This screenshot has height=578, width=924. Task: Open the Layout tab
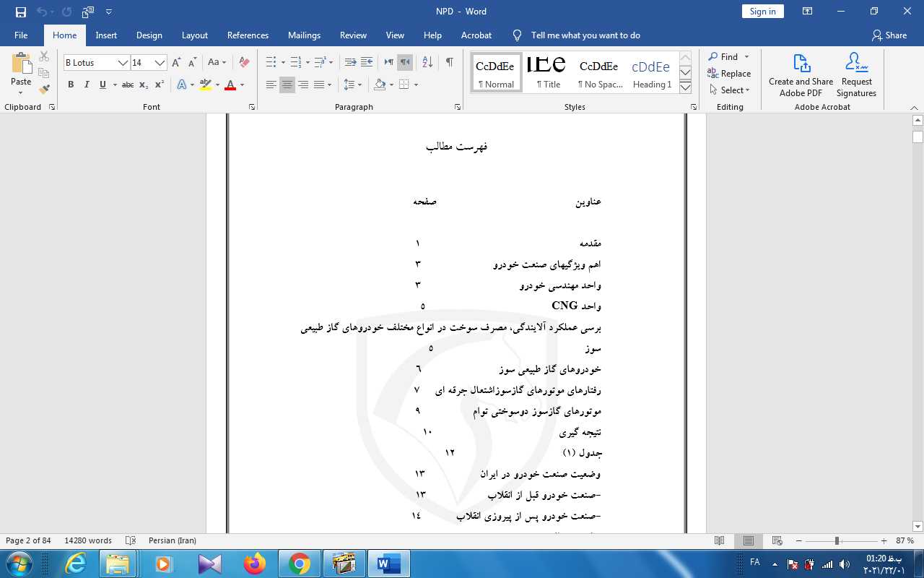[194, 35]
